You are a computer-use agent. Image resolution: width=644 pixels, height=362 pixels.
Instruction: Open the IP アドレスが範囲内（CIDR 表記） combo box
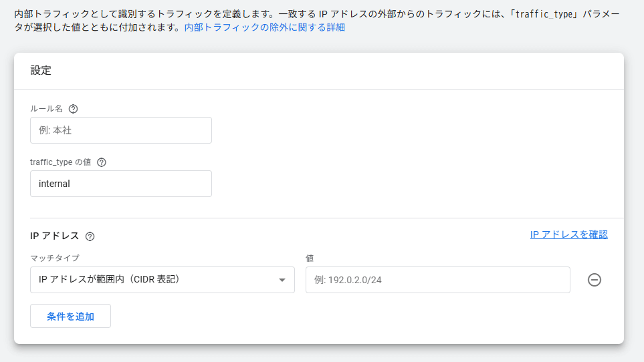154,280
